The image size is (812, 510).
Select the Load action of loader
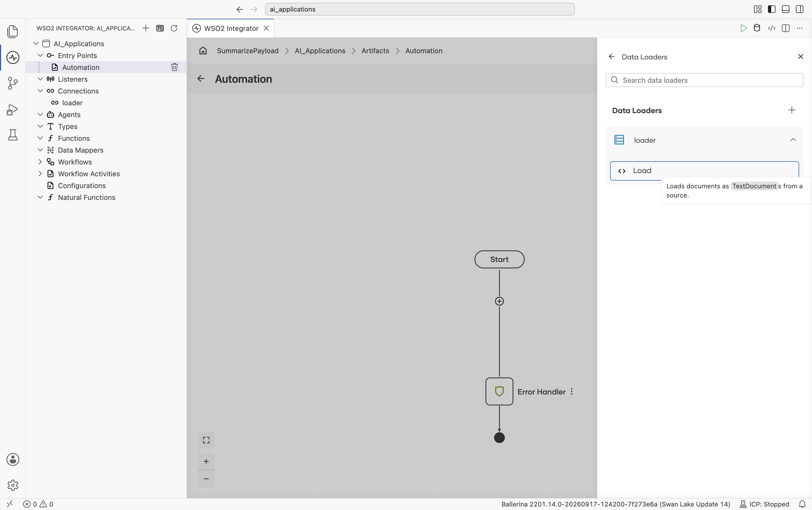704,171
